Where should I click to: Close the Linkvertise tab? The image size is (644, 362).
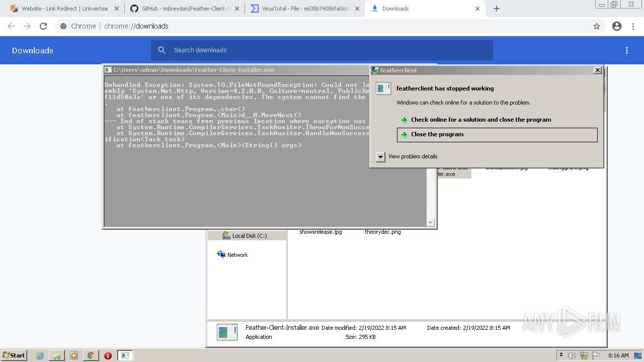pos(117,9)
